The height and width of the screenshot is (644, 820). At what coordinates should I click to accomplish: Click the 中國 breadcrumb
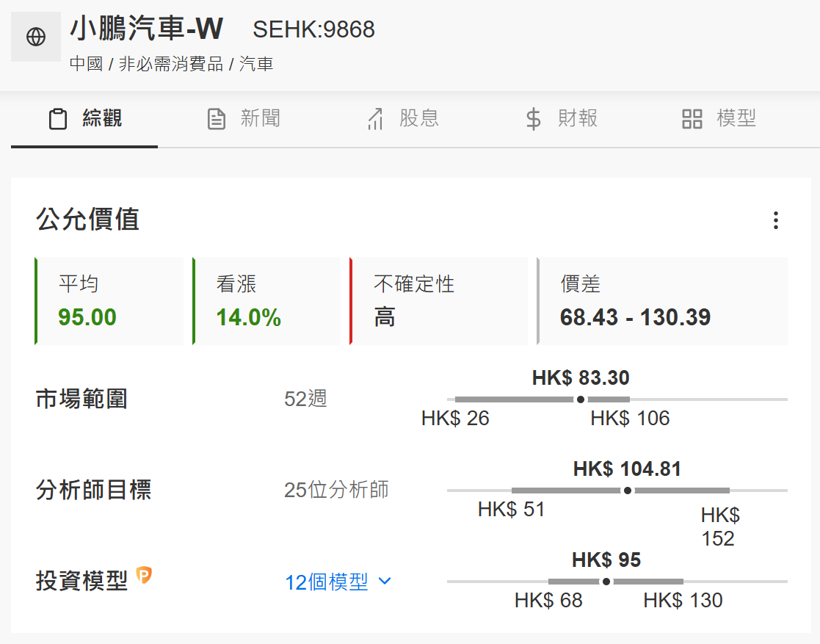point(86,64)
